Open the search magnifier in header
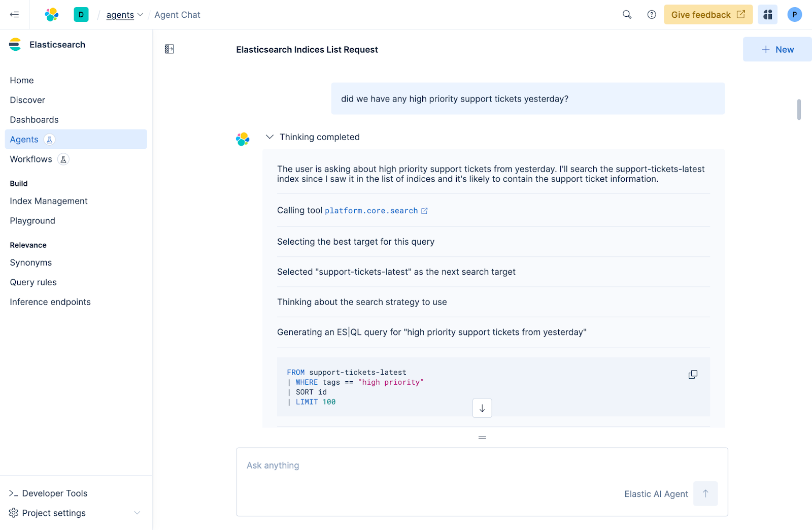 click(627, 15)
